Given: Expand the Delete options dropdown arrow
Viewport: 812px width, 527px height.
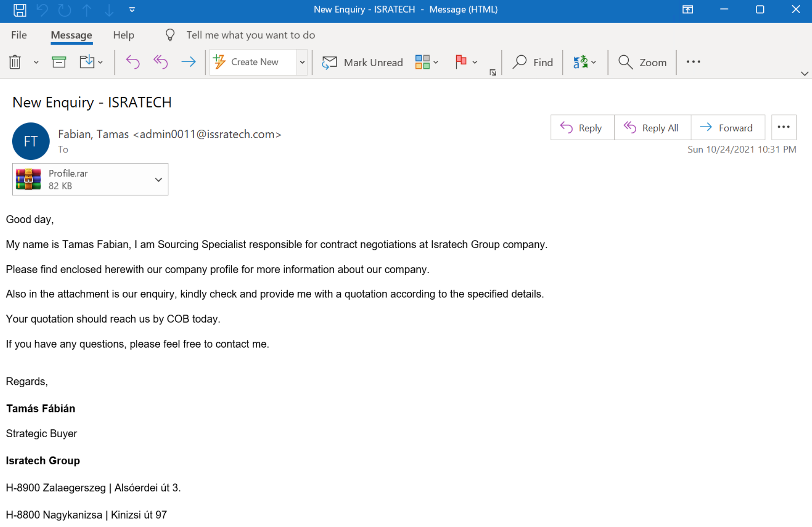Looking at the screenshot, I should (36, 62).
